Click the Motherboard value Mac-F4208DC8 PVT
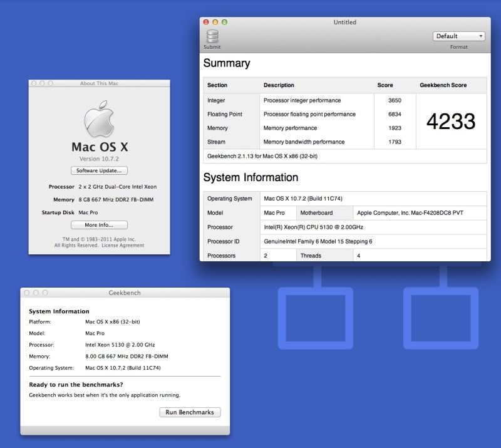501x448 pixels. pyautogui.click(x=410, y=212)
